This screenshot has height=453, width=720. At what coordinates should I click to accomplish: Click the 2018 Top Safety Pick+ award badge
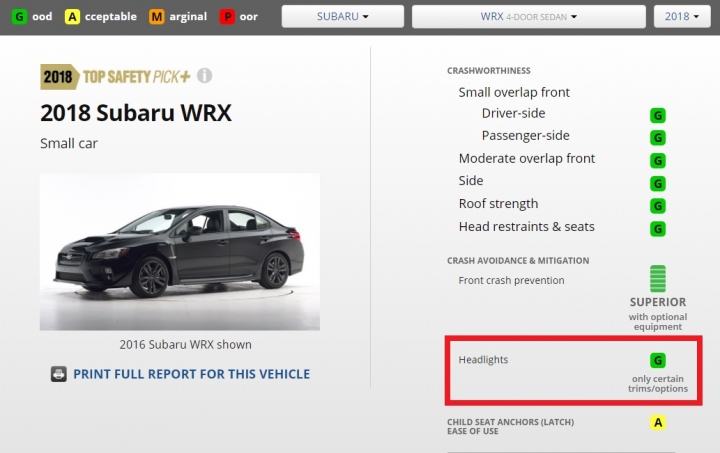(x=115, y=77)
